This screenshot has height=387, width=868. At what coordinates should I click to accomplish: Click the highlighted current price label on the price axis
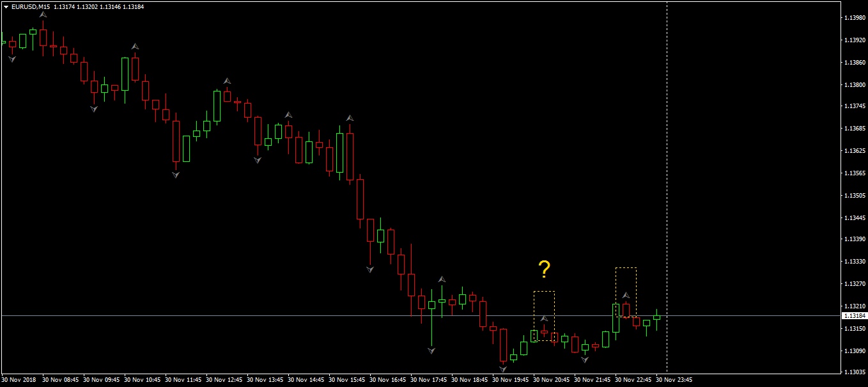pyautogui.click(x=855, y=316)
